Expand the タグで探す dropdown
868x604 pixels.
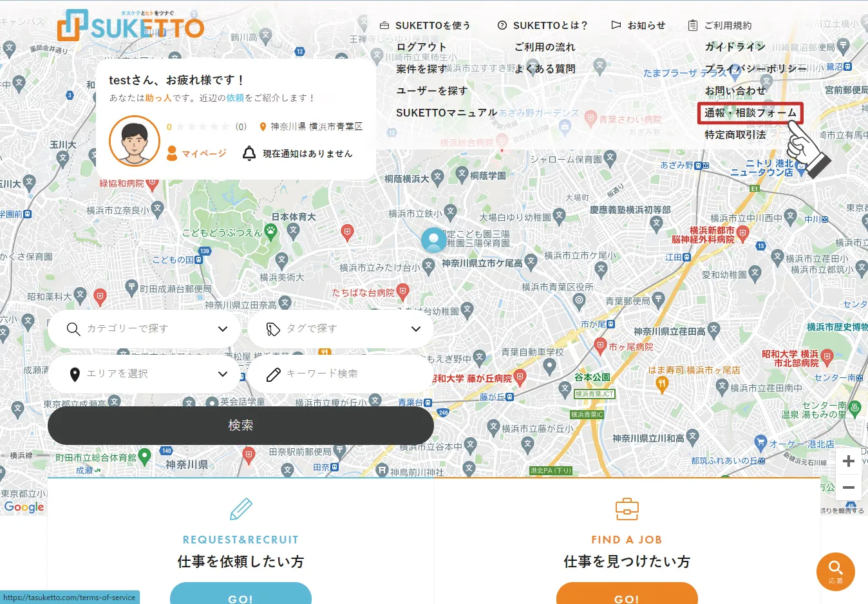click(x=340, y=328)
